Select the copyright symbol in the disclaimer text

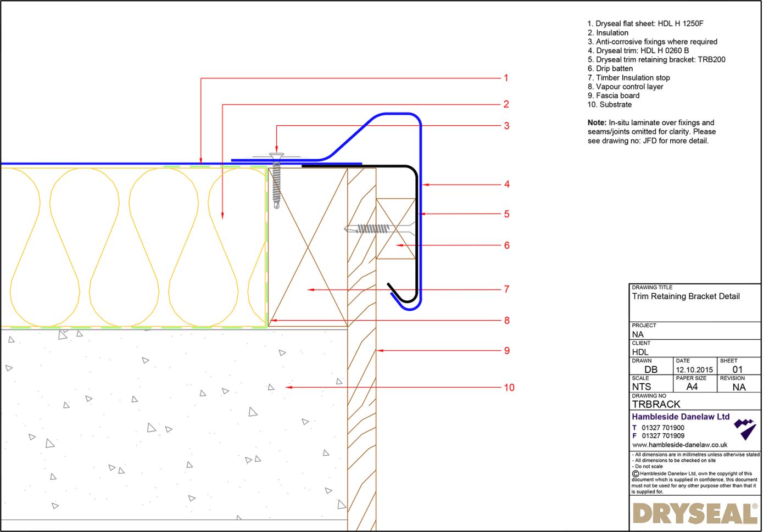click(x=634, y=473)
